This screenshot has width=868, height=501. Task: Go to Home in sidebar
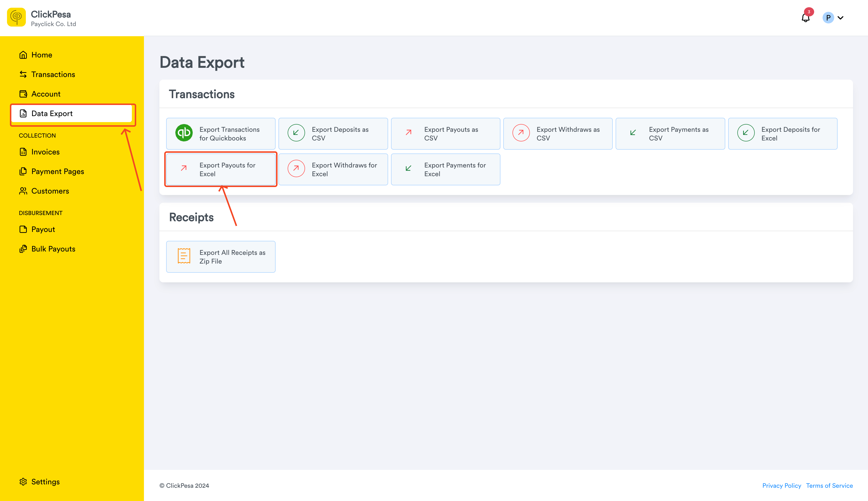(72, 55)
